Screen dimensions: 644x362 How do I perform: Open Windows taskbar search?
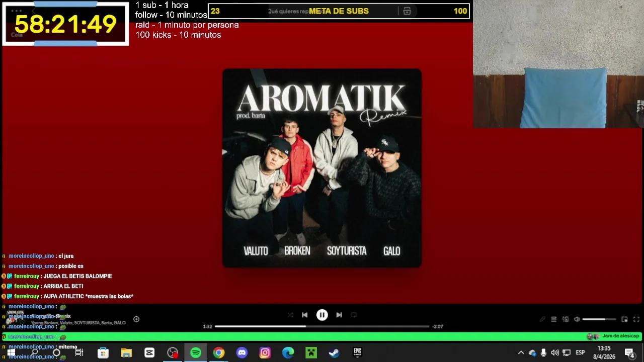tap(35, 352)
